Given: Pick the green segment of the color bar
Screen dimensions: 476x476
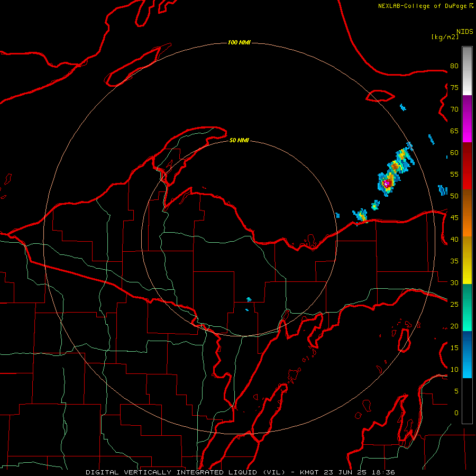Looking at the screenshot, I should 467,307.
